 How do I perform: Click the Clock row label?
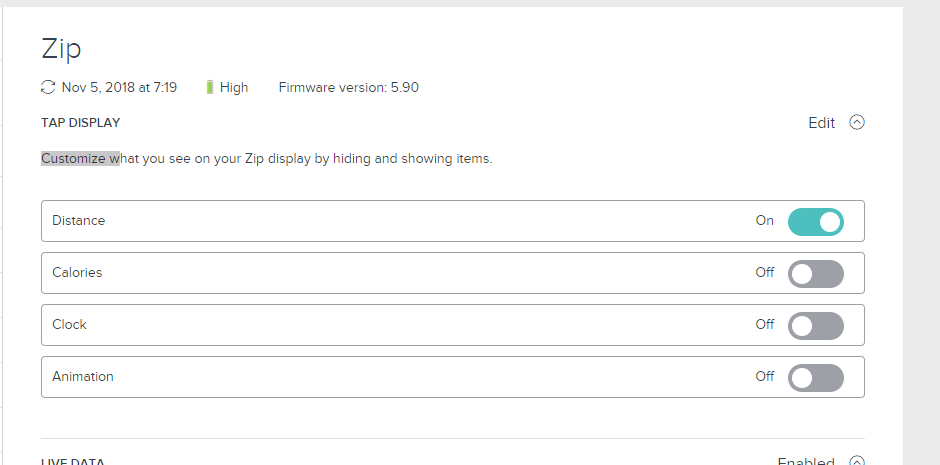pos(69,325)
